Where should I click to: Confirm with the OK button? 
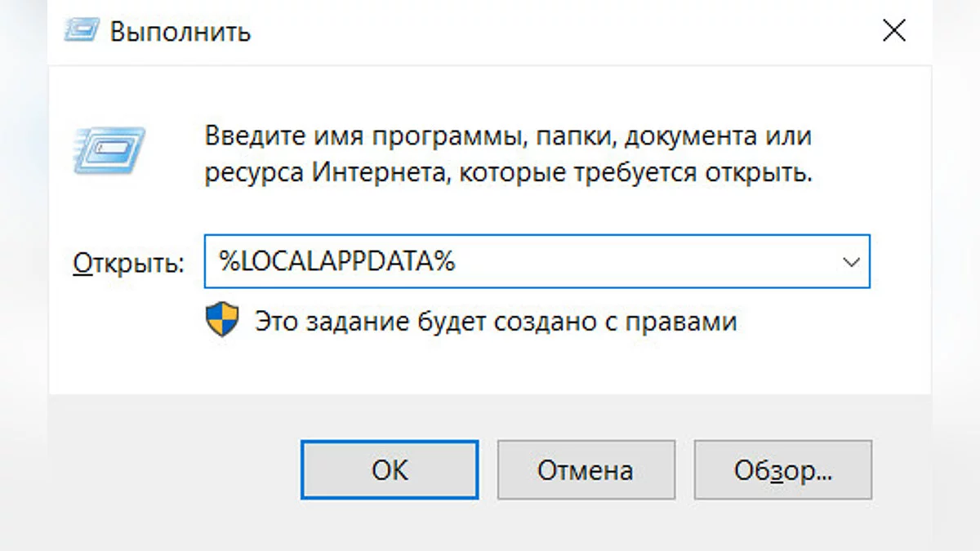(390, 470)
